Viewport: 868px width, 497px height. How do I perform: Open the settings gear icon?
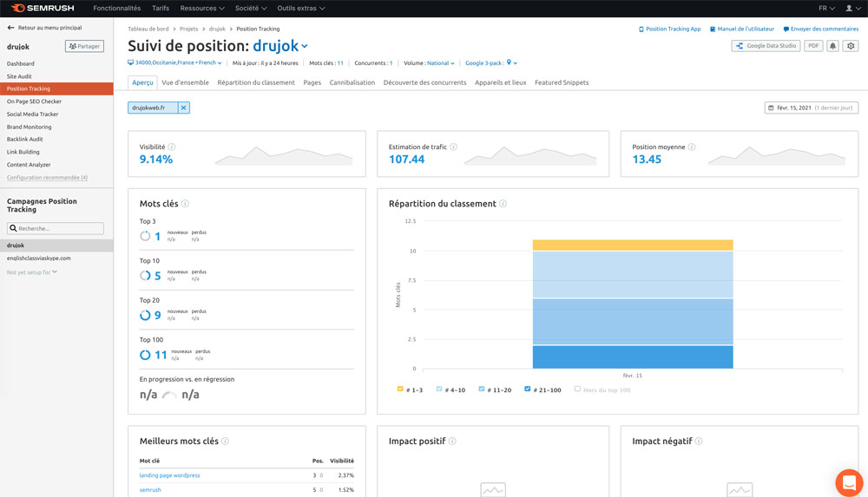pos(851,46)
